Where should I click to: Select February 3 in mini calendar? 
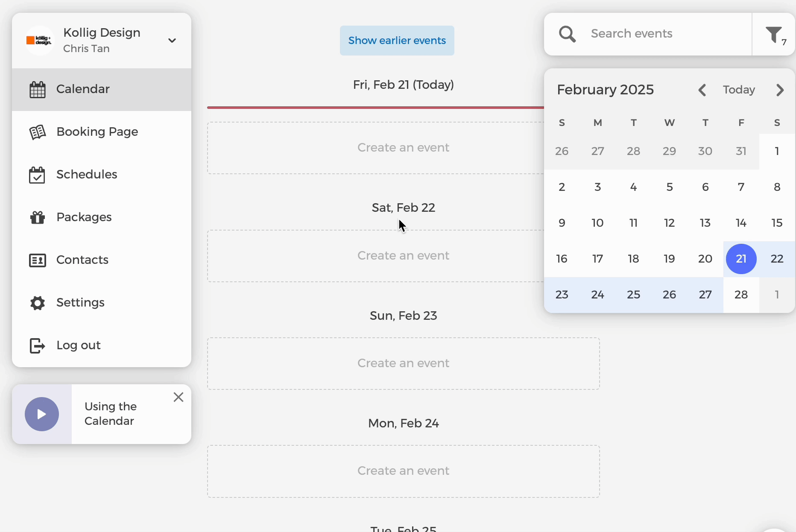598,187
